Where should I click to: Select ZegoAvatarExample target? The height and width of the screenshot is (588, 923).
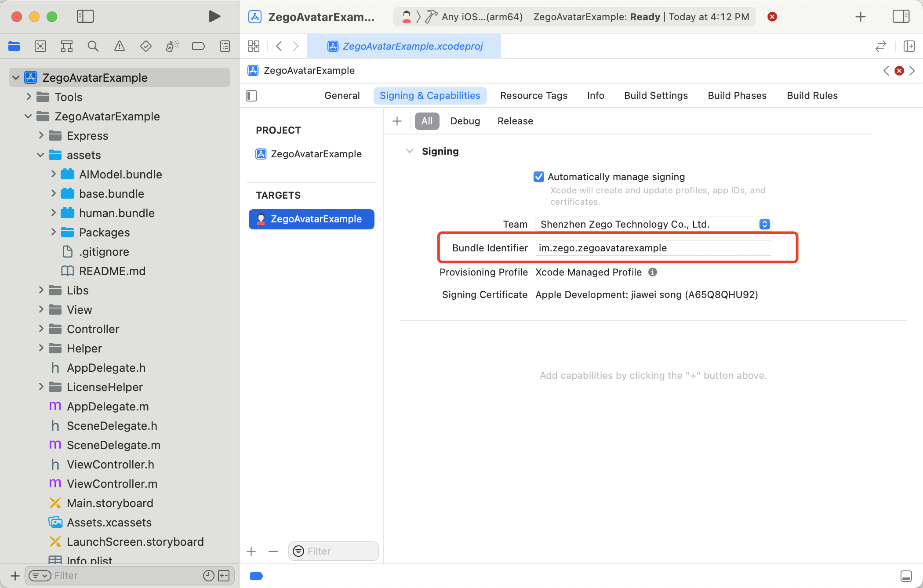coord(311,219)
